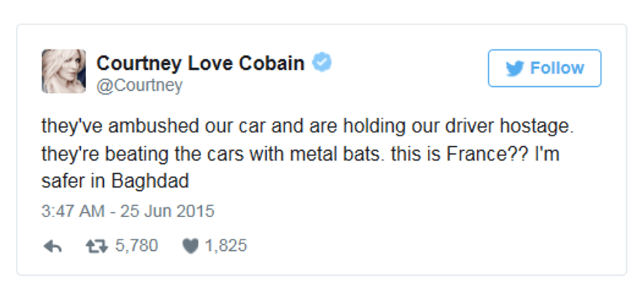The image size is (644, 285).
Task: Click the 5,780 retweet count
Action: (136, 246)
